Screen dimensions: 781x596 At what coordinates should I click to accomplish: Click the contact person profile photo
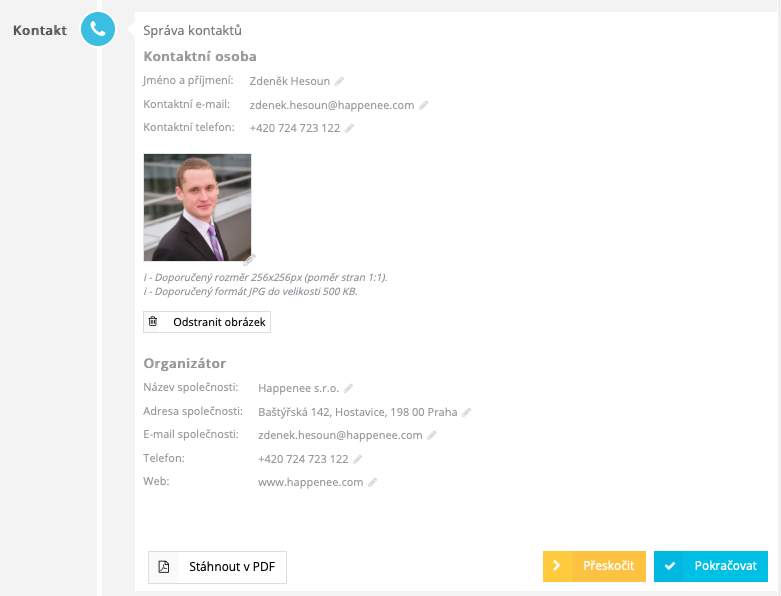197,207
